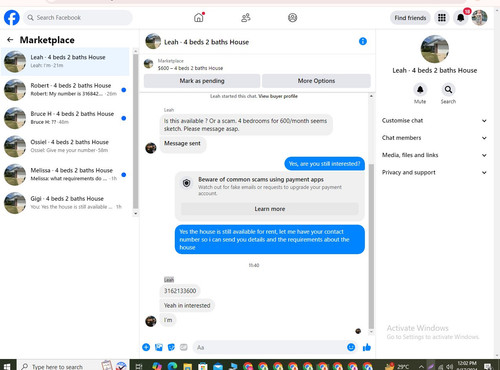Click Find friends button
This screenshot has height=370, width=500.
coord(410,18)
